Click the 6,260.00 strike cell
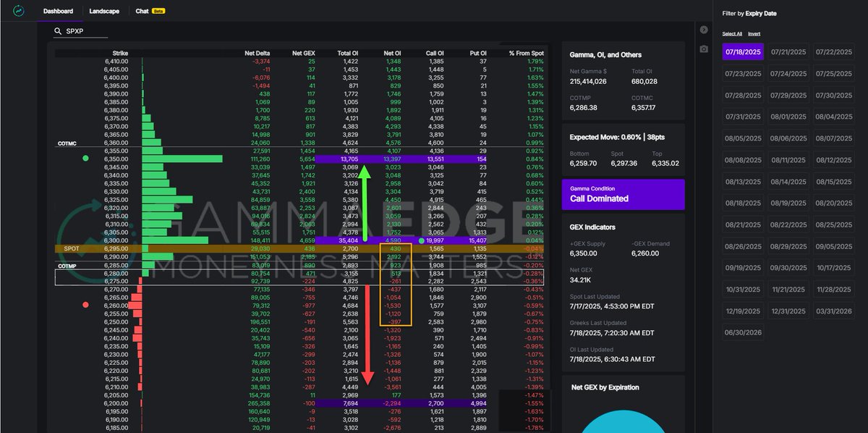 [x=116, y=305]
